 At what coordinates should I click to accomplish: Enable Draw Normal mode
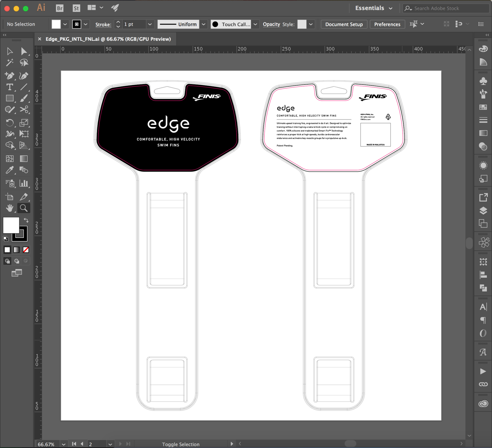[7, 261]
